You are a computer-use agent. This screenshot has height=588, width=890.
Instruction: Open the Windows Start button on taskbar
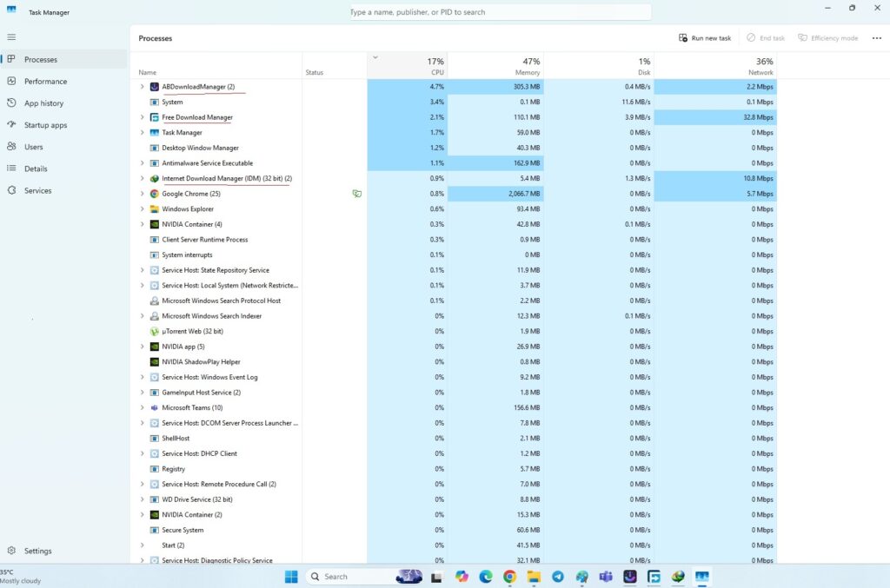point(291,577)
